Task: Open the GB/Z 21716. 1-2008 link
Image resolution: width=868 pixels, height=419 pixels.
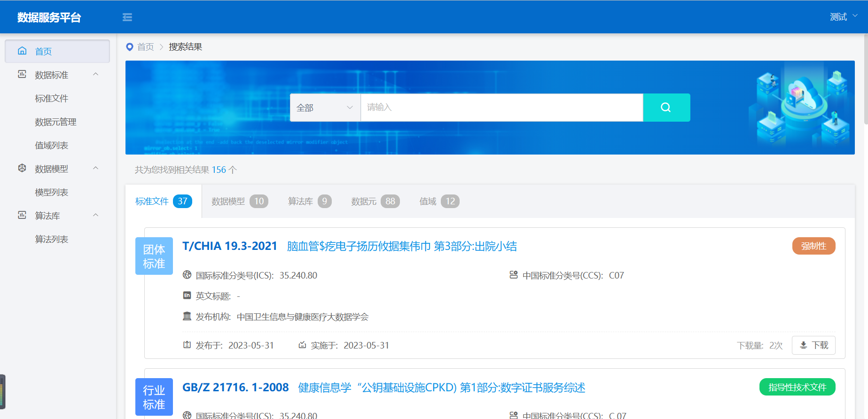Action: pyautogui.click(x=235, y=388)
